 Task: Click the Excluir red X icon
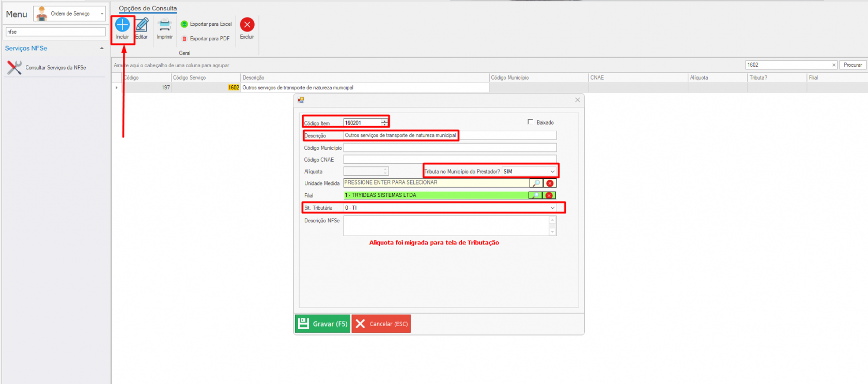[x=247, y=25]
